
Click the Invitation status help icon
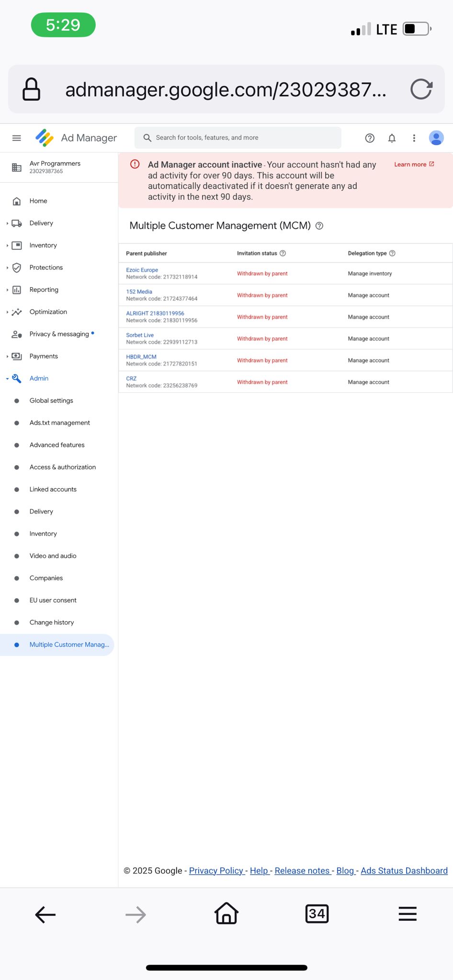click(x=283, y=254)
